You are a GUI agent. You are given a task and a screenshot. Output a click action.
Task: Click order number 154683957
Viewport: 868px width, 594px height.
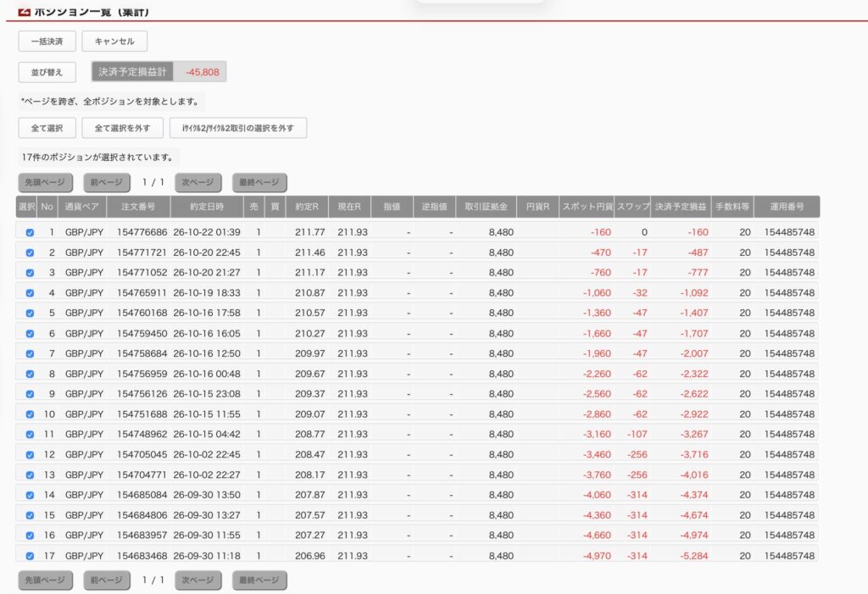142,536
